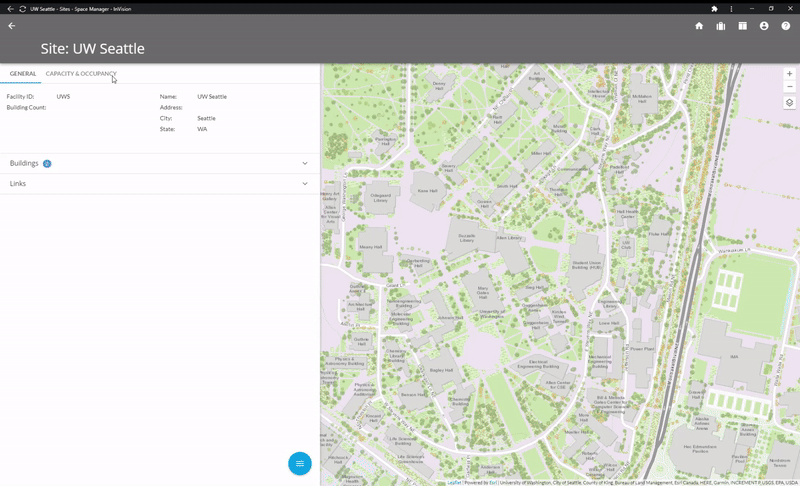Open the help question mark icon
This screenshot has width=800, height=486.
click(786, 26)
